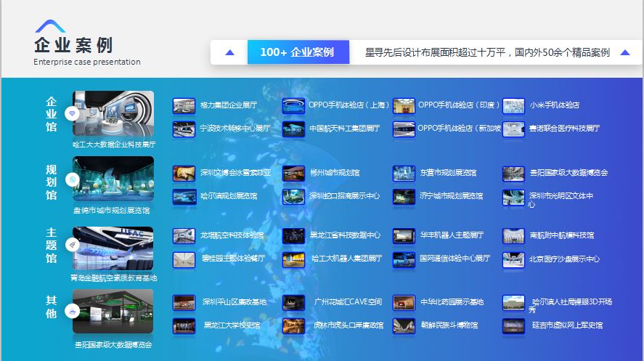The height and width of the screenshot is (361, 644).
Task: Open the 哈工大大数据企业科技展厅 large thumbnail
Action: (113, 113)
